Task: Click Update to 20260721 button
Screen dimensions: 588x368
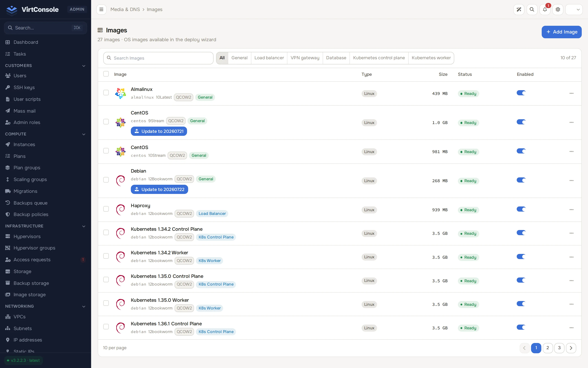Action: (x=159, y=131)
